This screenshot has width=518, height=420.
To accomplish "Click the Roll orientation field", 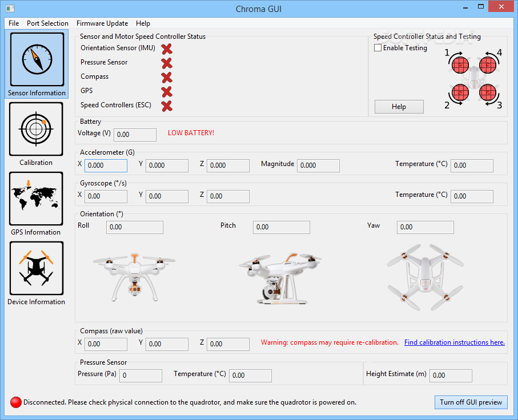I will (134, 227).
